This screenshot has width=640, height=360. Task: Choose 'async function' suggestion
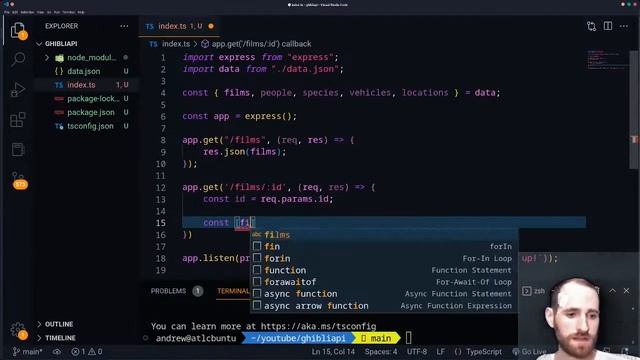pos(384,294)
